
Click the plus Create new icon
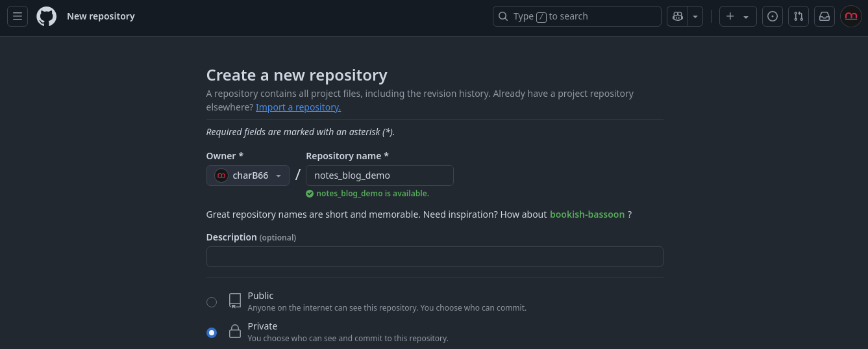coord(730,16)
